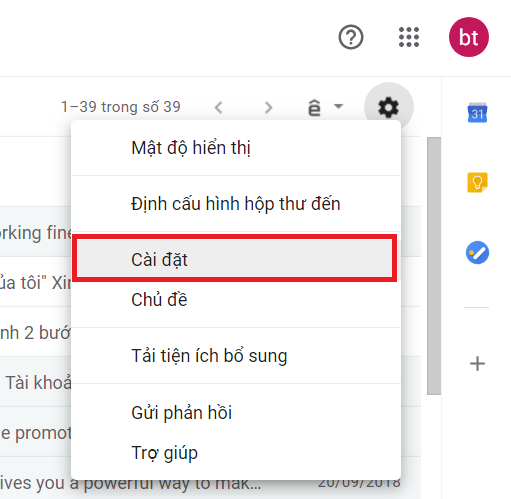Open the Gmail help question mark icon
Viewport: 511px width, 499px height.
click(x=351, y=37)
